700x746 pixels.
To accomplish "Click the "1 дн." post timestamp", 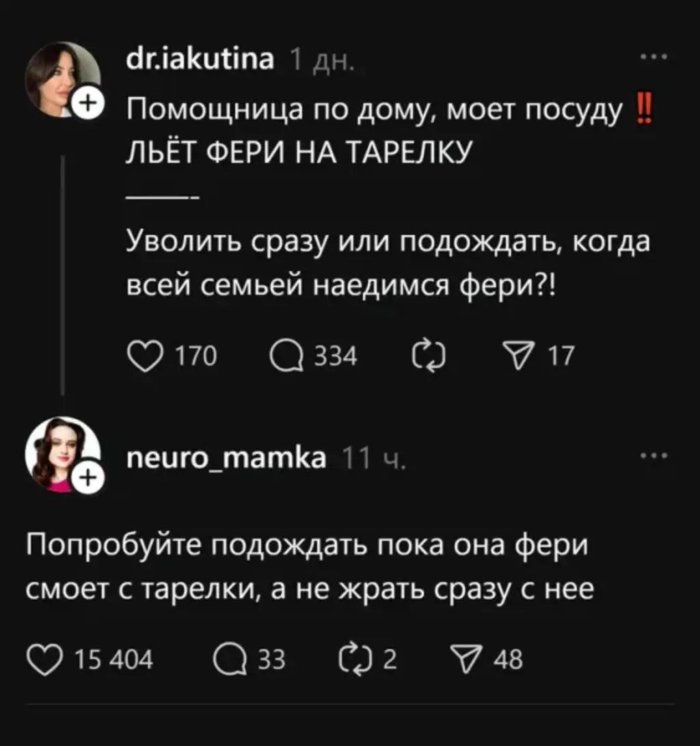I will click(x=321, y=62).
